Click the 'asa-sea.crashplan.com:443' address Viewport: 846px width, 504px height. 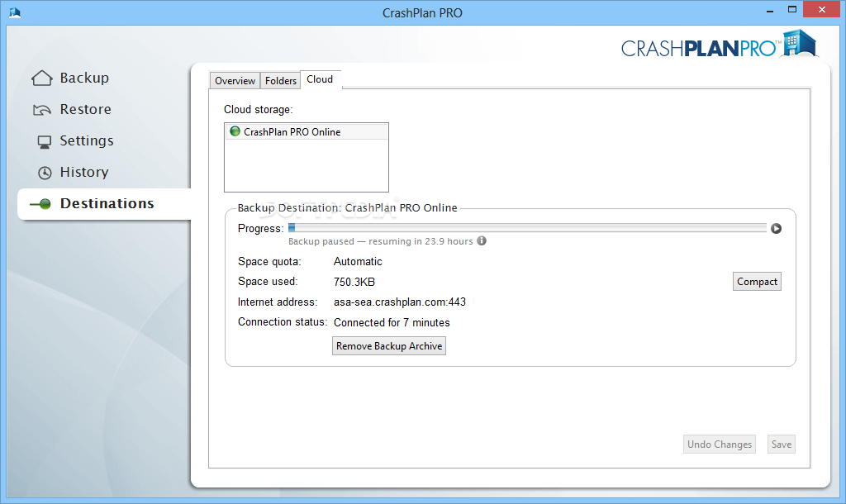[x=400, y=302]
